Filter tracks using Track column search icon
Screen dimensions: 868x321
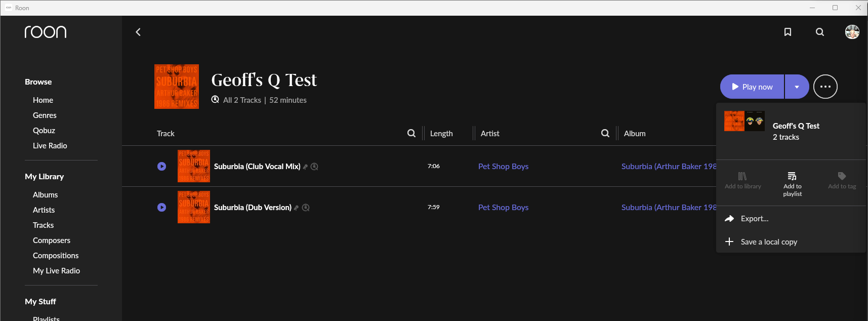pyautogui.click(x=411, y=133)
